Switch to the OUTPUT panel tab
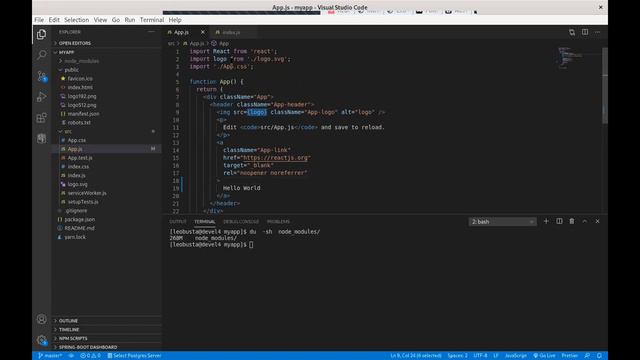 tap(178, 222)
